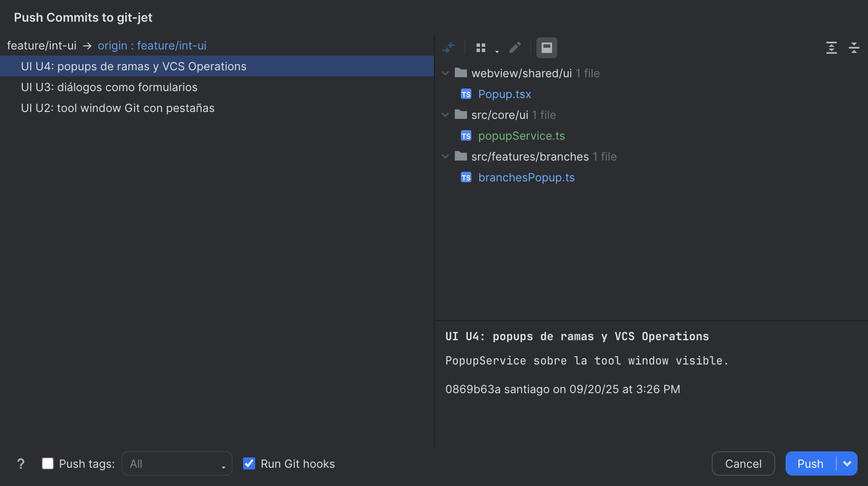The width and height of the screenshot is (868, 486).
Task: Click the Expand All icon
Action: 832,47
